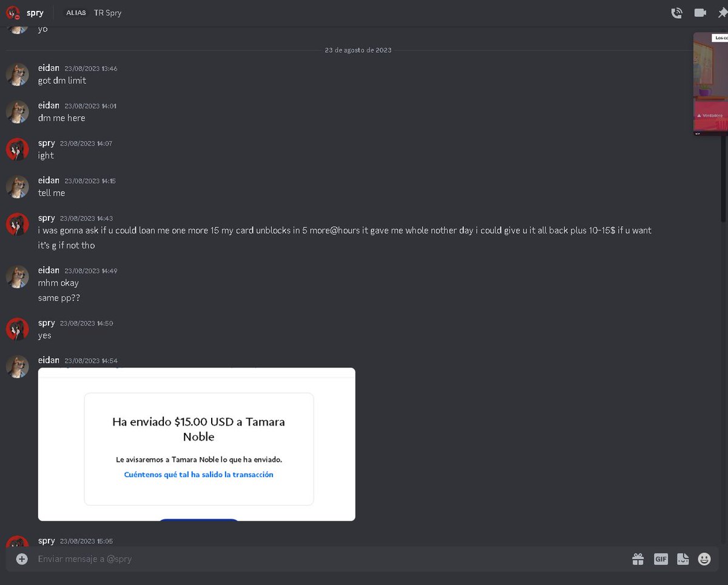The image size is (728, 585).
Task: Start a voice call with spry
Action: [677, 13]
